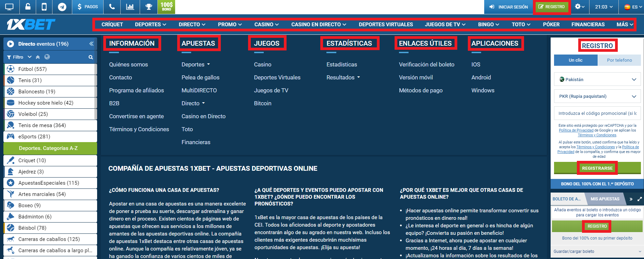
Task: Select Carreras de caballos (125)
Action: [50, 239]
